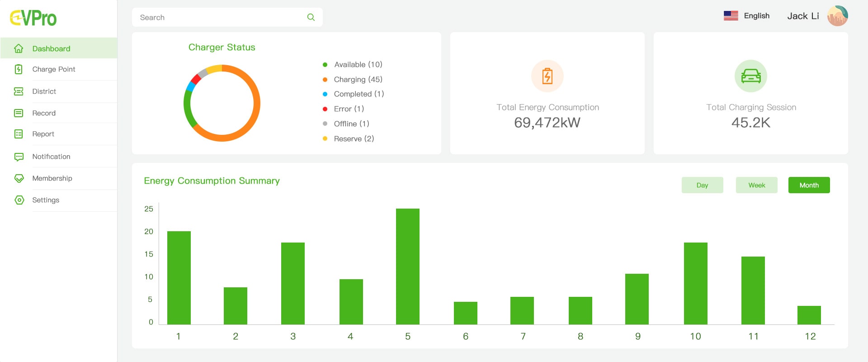This screenshot has height=362, width=868.
Task: Open the Record section
Action: pyautogui.click(x=59, y=113)
